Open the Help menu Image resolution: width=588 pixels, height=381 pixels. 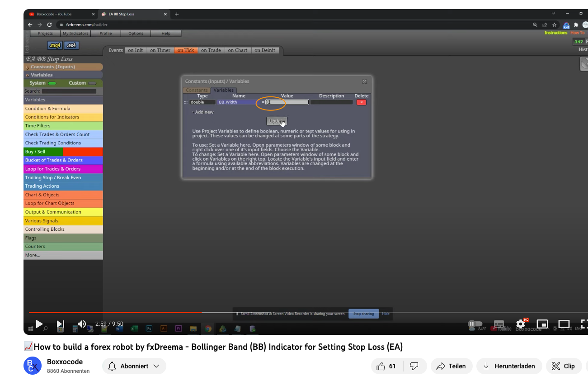[166, 33]
